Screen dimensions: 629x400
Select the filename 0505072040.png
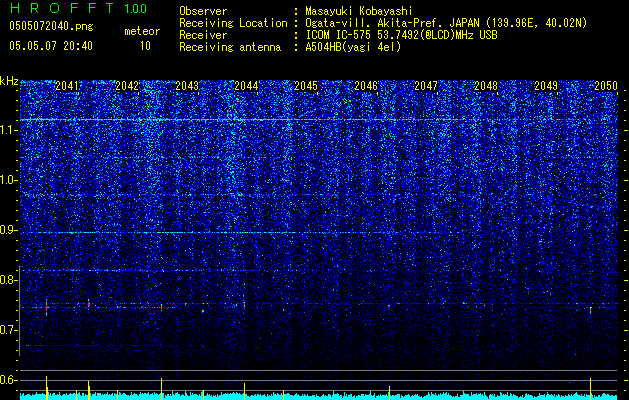point(51,26)
